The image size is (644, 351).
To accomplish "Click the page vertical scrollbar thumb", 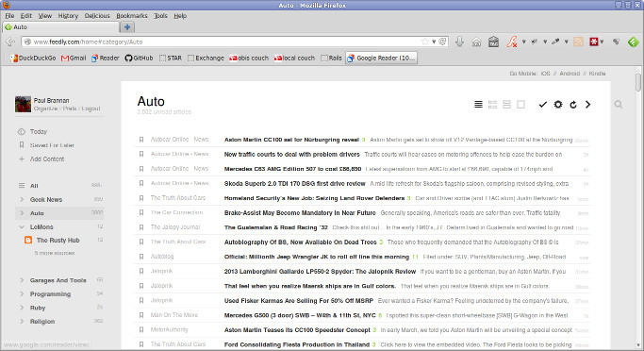I will pos(637,83).
